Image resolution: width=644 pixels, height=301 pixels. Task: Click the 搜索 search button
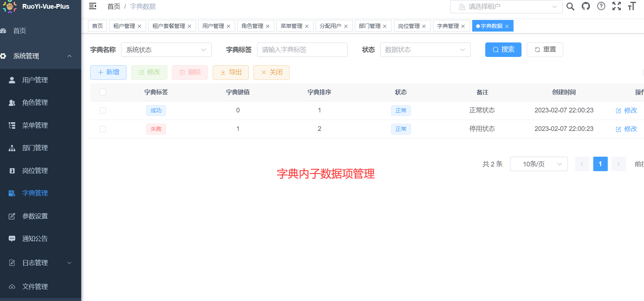(x=503, y=49)
